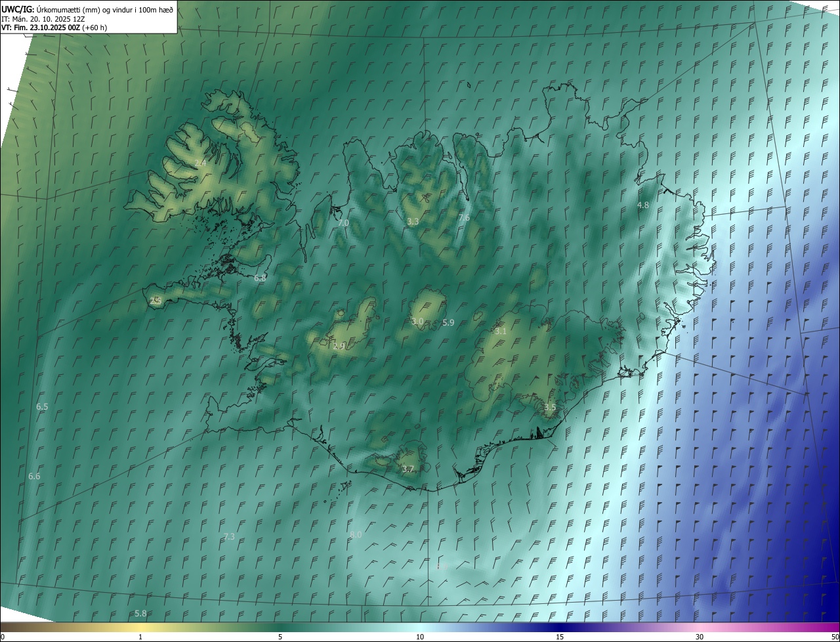This screenshot has height=642, width=840.
Task: Click the 50 tick on the color scale
Action: [x=835, y=637]
